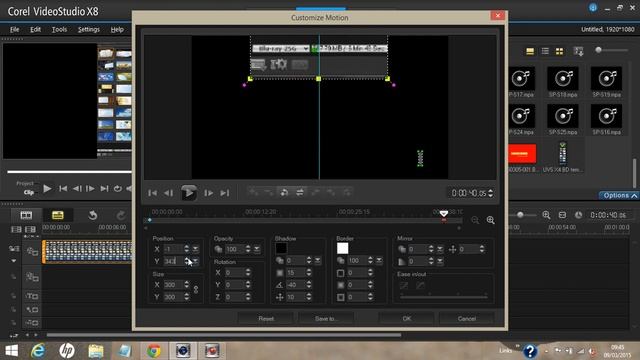Go to end in Customize Motion preview
640x360 pixels.
click(224, 193)
